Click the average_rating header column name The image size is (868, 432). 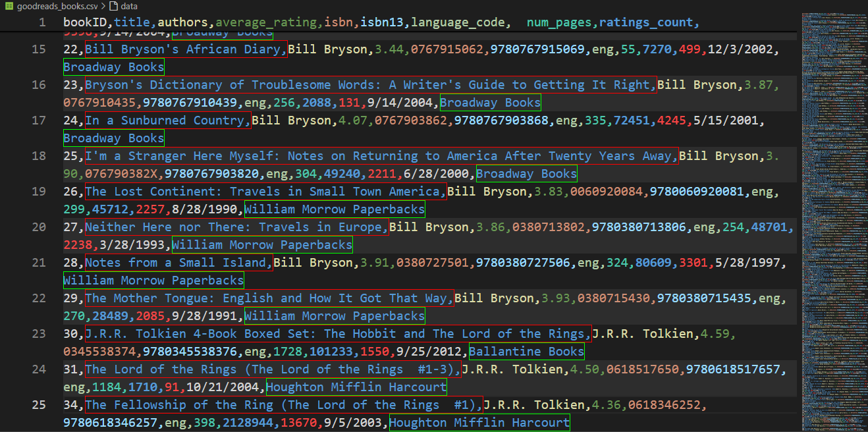pyautogui.click(x=266, y=22)
